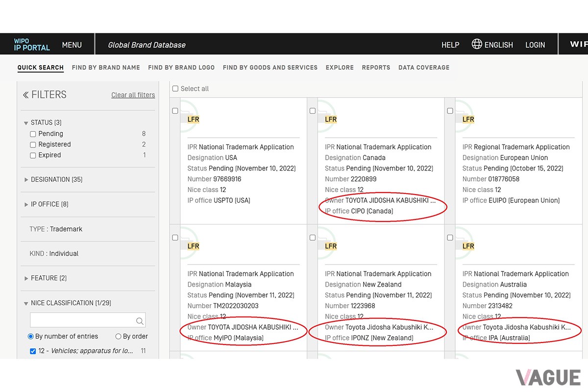
Task: Click IP office IPA (Australia) text
Action: (x=496, y=338)
